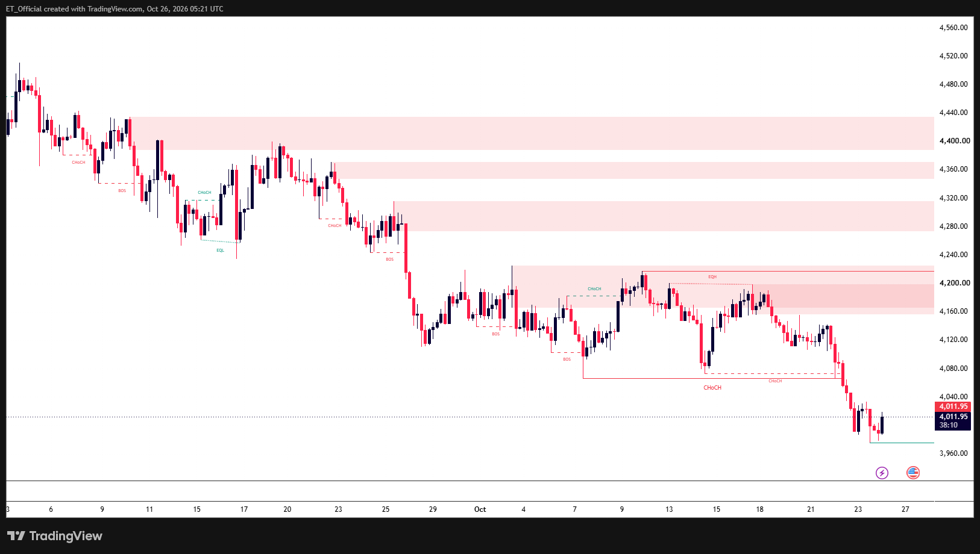Screen dimensions: 980x554
Task: Click the EQH label on the chart
Action: [x=712, y=277]
